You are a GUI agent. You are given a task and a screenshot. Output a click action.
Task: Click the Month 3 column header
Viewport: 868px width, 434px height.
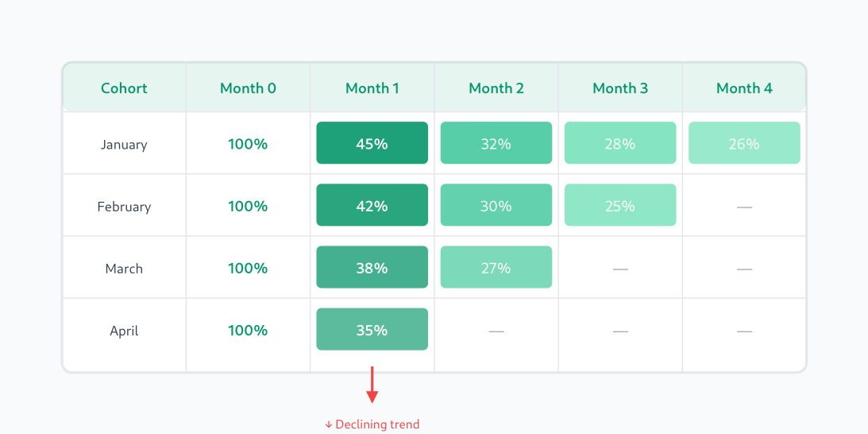pyautogui.click(x=619, y=88)
